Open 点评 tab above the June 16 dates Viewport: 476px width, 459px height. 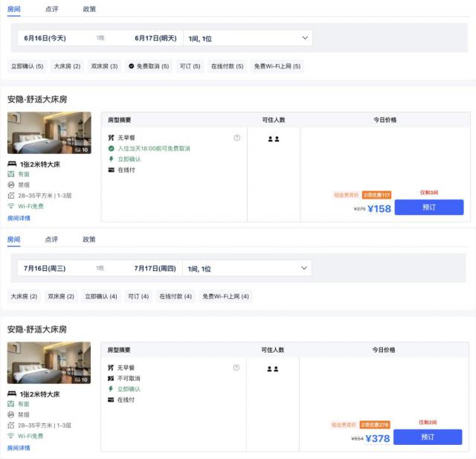[x=51, y=9]
